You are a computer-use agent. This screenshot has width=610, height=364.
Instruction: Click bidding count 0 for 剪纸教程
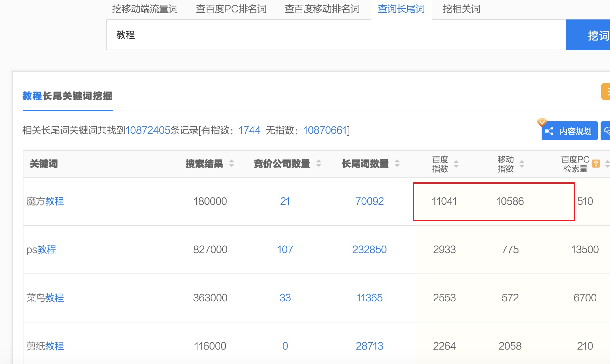pyautogui.click(x=285, y=346)
